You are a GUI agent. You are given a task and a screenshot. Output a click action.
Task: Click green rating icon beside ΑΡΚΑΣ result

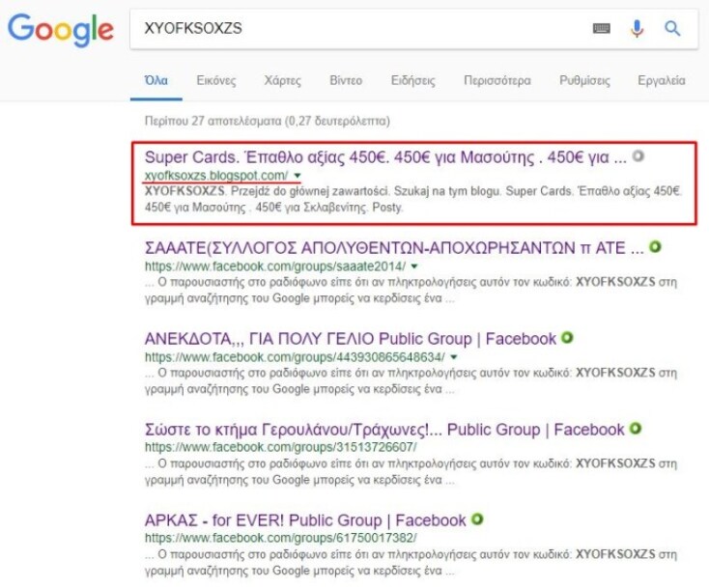pos(477,519)
